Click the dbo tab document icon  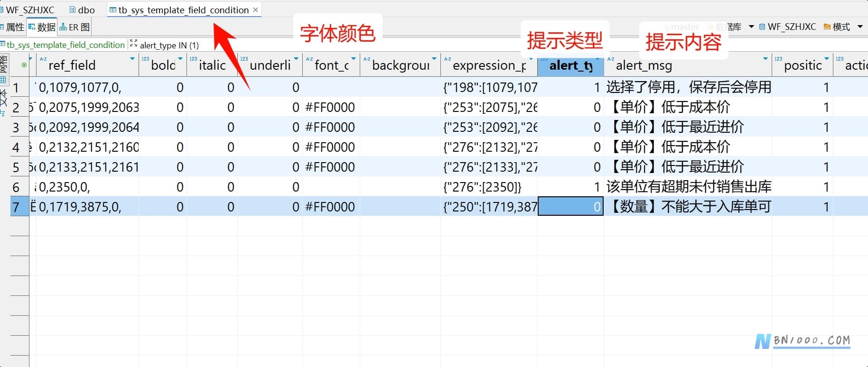point(72,10)
